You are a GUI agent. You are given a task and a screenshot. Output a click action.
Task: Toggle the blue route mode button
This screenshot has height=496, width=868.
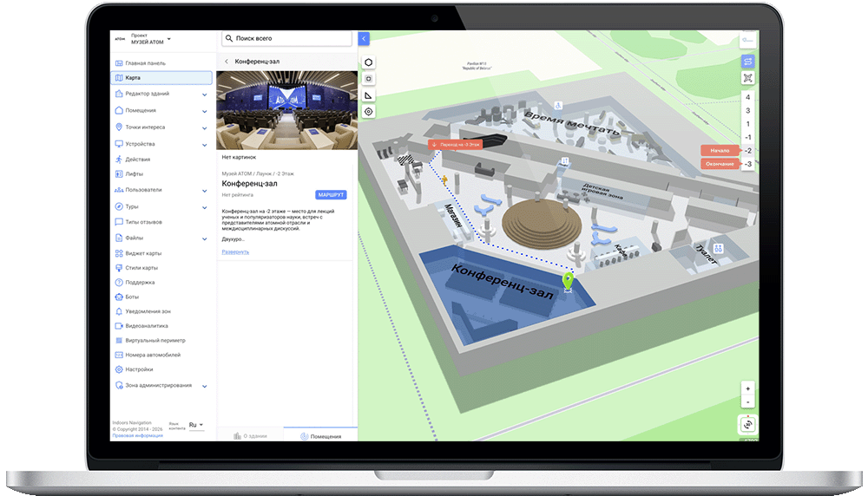coord(747,62)
